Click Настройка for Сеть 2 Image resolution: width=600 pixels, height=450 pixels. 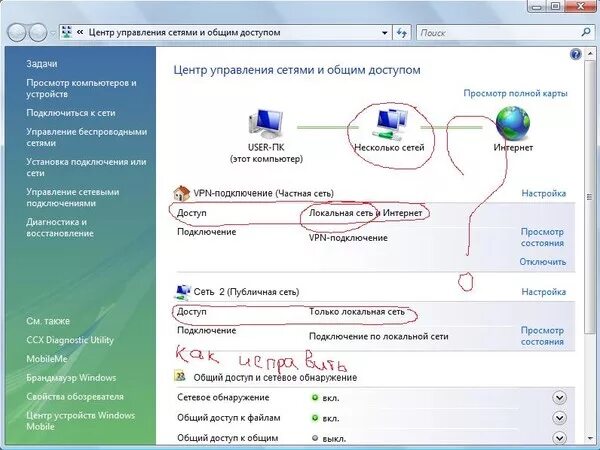click(x=544, y=292)
